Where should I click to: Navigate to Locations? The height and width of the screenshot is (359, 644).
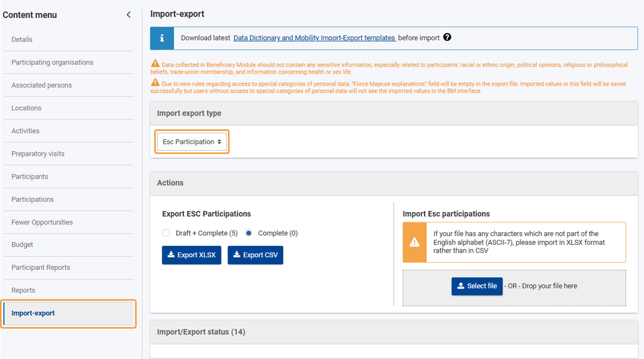point(68,108)
